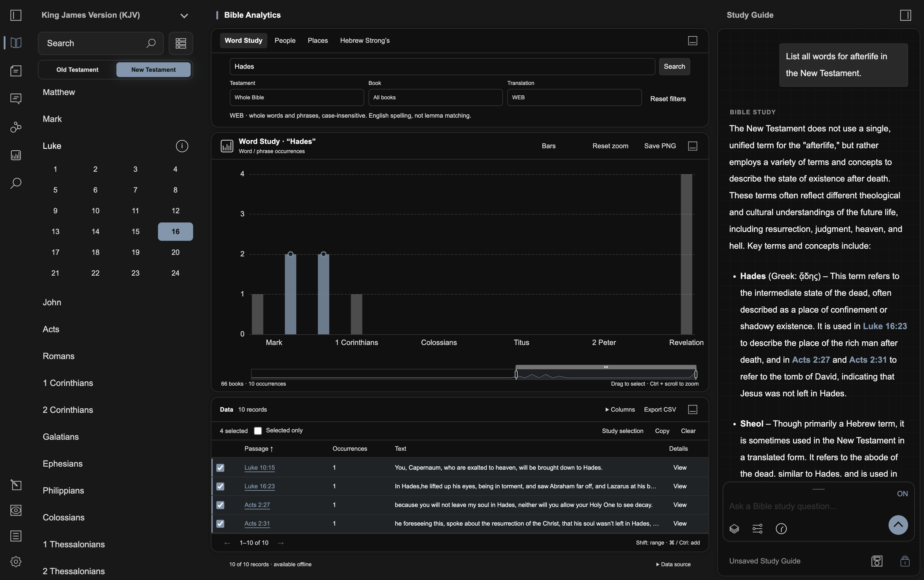This screenshot has height=580, width=924.
Task: Expand the John book
Action: (x=52, y=302)
